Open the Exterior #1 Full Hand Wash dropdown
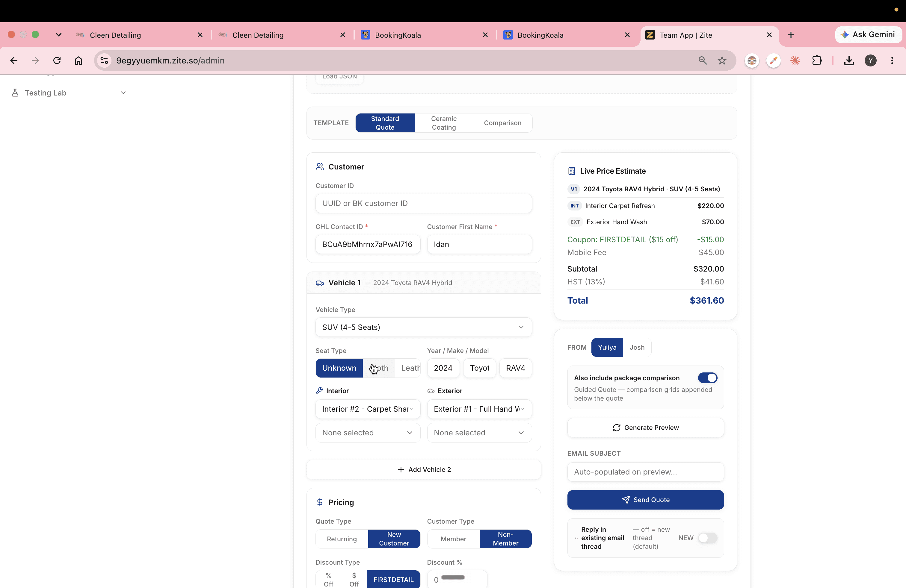The height and width of the screenshot is (588, 906). pos(479,409)
